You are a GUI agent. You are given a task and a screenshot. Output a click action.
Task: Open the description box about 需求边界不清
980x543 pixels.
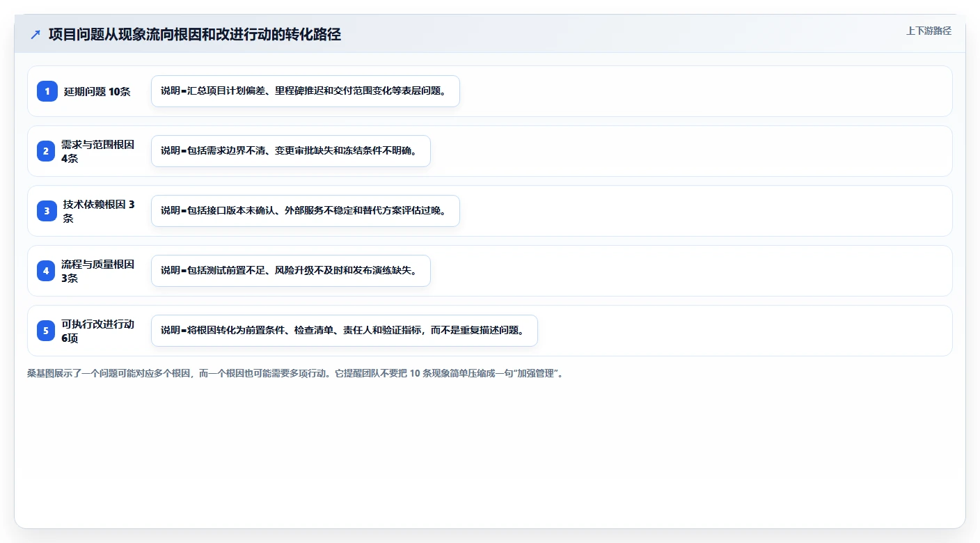point(291,151)
